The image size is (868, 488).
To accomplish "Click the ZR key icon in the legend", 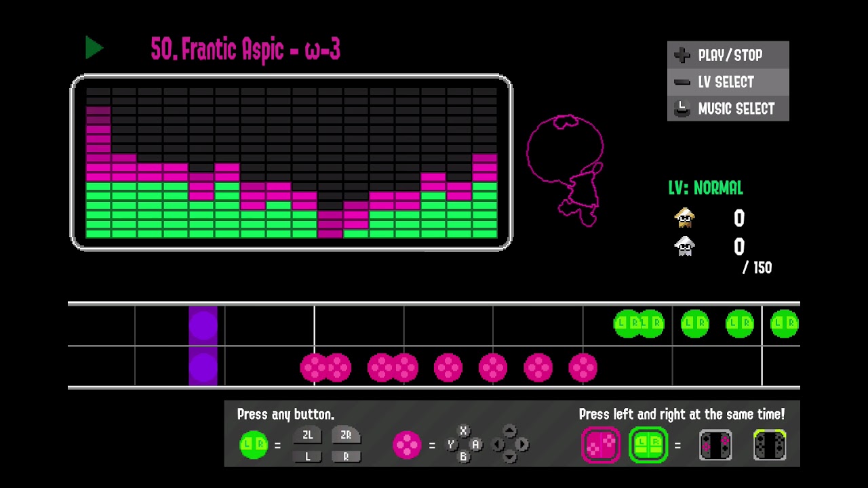I will (346, 435).
